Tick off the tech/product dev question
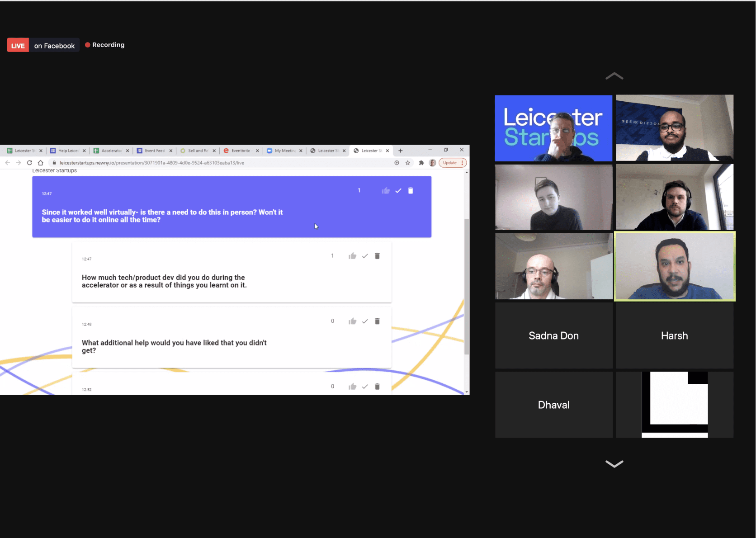Image resolution: width=756 pixels, height=538 pixels. pos(365,256)
